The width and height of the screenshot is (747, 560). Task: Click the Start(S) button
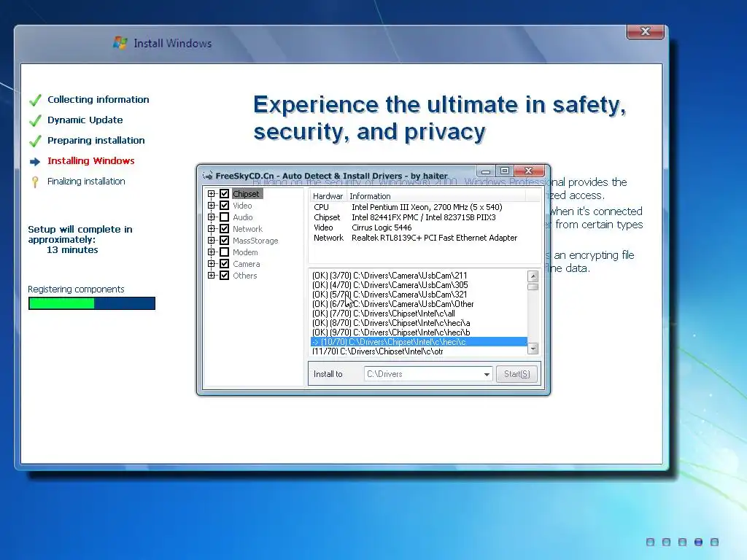click(x=517, y=374)
